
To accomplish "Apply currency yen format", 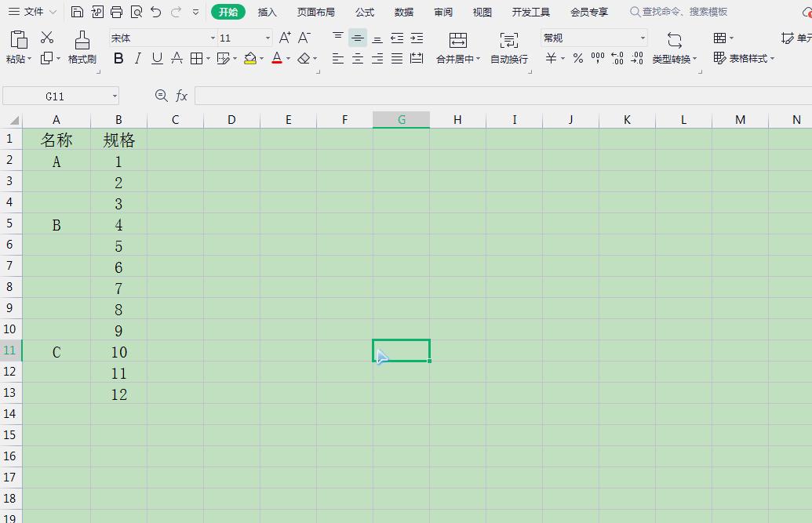I will pos(551,58).
